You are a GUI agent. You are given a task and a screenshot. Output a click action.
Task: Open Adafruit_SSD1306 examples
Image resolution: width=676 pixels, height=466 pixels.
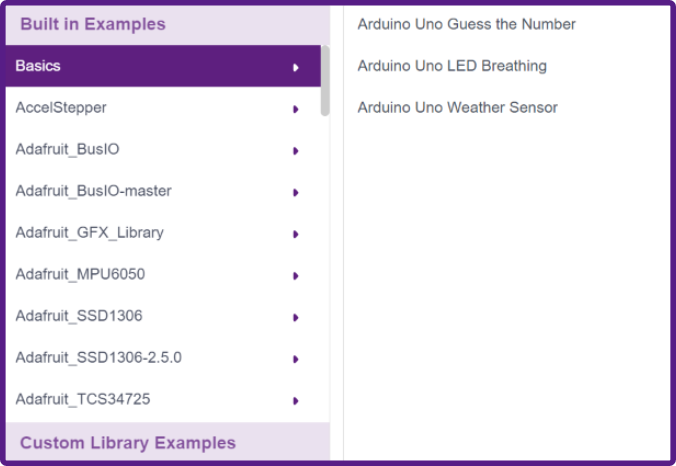click(163, 316)
